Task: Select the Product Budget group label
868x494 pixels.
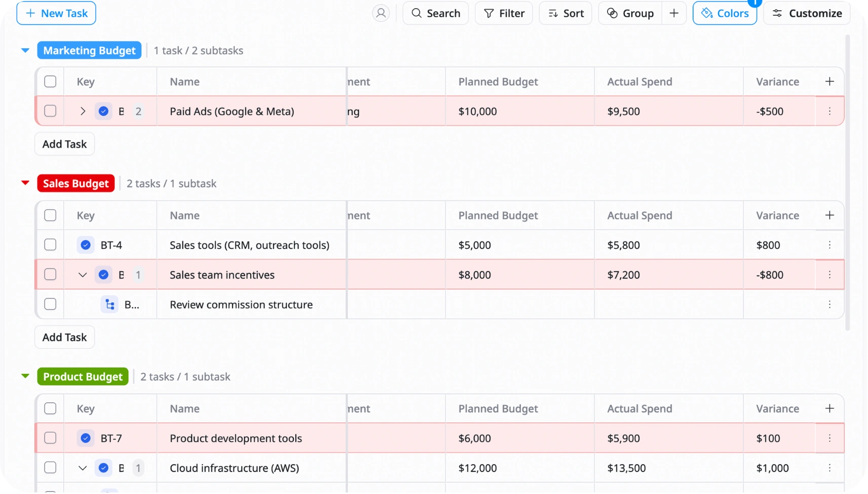Action: (x=83, y=376)
